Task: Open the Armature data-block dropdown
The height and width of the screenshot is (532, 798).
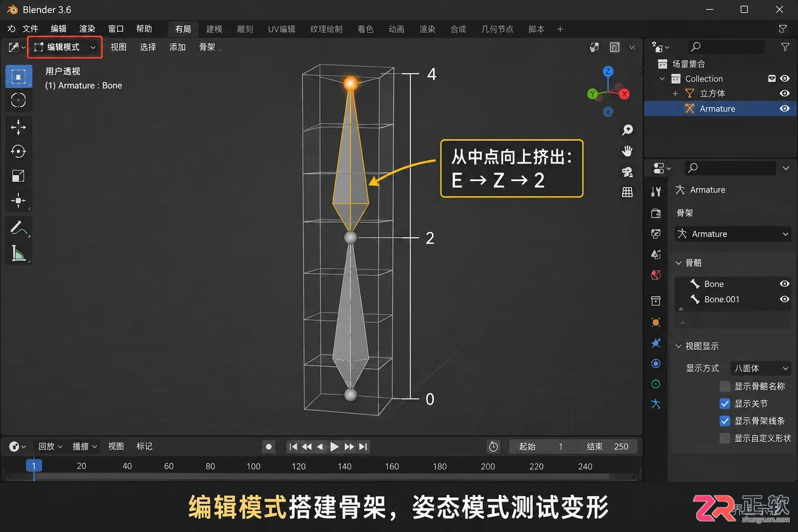Action: pos(733,234)
